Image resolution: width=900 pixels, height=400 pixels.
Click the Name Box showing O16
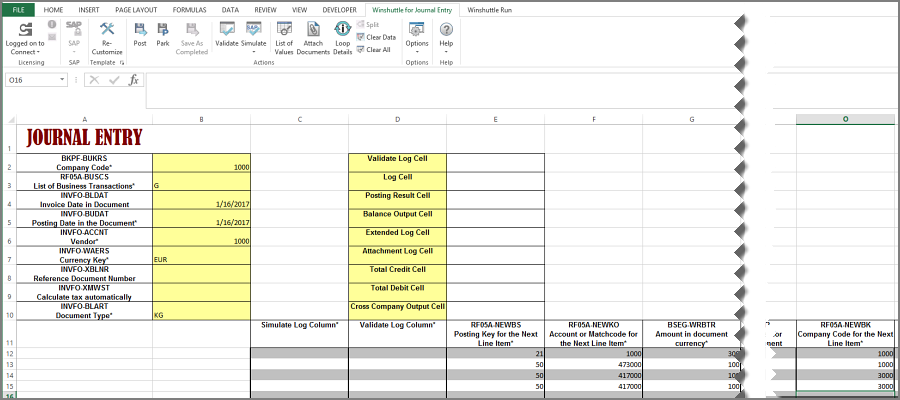[x=31, y=80]
